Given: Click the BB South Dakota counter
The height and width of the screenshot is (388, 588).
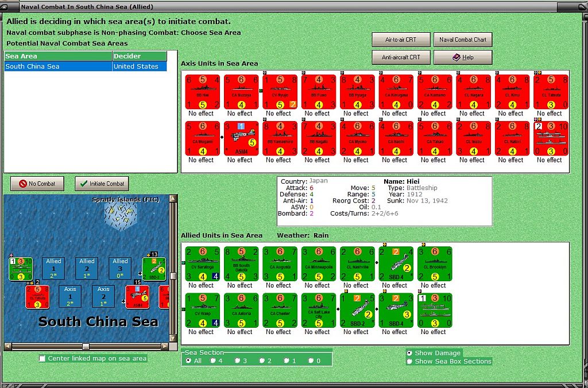Looking at the screenshot, I should pyautogui.click(x=241, y=264).
